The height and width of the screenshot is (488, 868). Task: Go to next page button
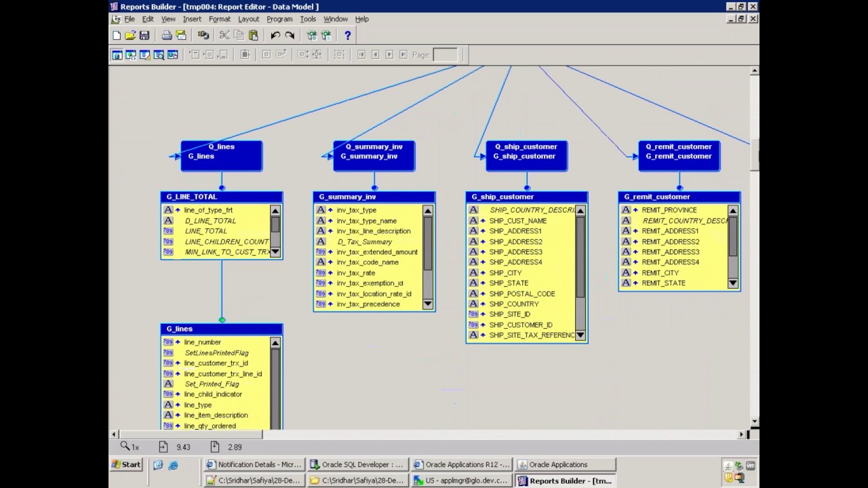pos(389,55)
